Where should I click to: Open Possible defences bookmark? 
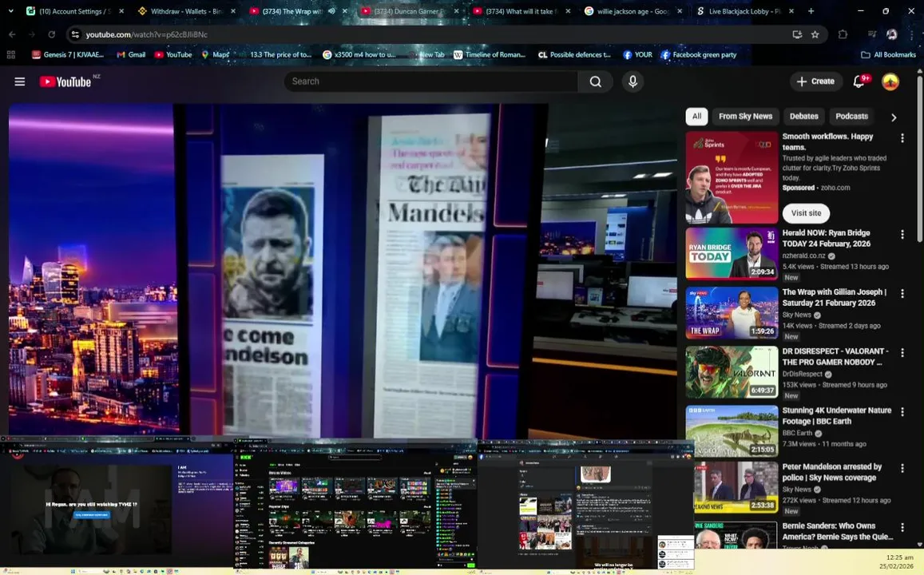574,55
